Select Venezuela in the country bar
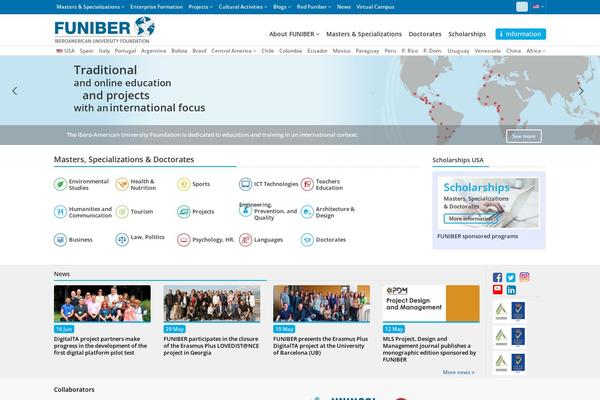The width and height of the screenshot is (600, 400). 488,51
